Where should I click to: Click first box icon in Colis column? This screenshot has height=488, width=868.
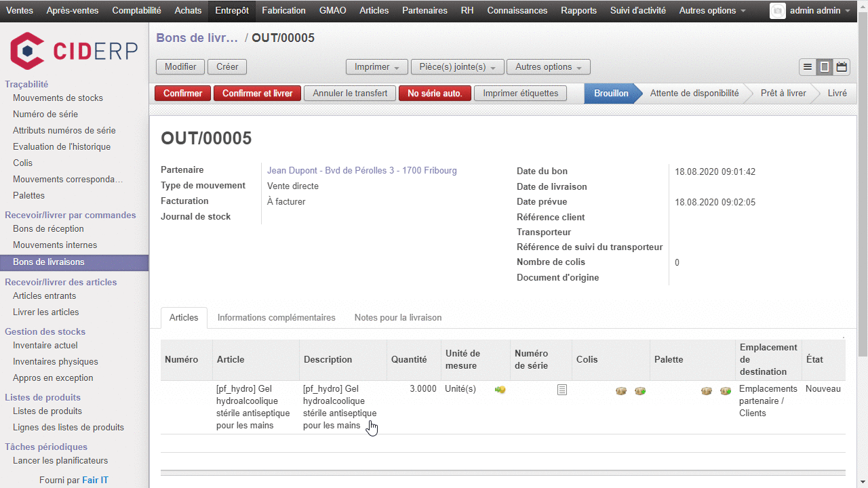click(621, 391)
